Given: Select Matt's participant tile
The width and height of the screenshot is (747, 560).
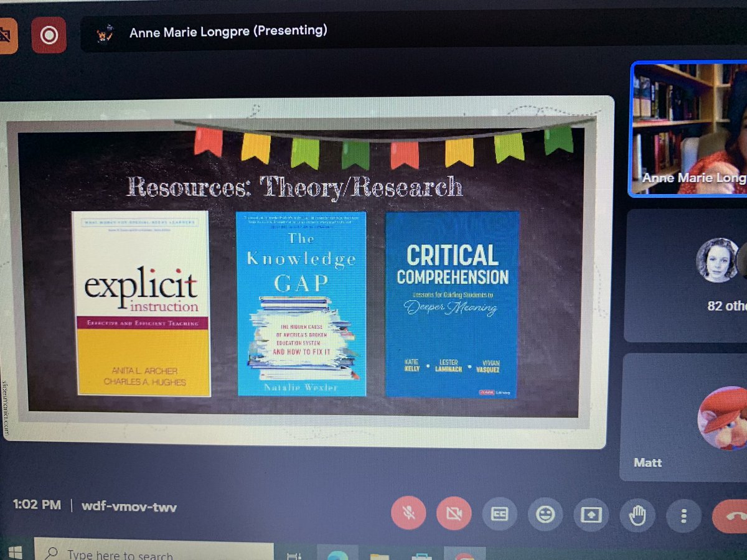Looking at the screenshot, I should point(685,417).
